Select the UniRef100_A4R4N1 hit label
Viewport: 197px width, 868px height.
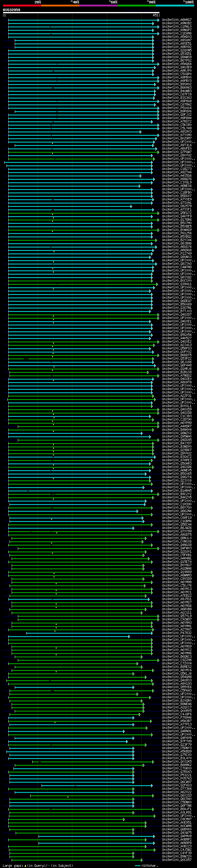[177, 558]
